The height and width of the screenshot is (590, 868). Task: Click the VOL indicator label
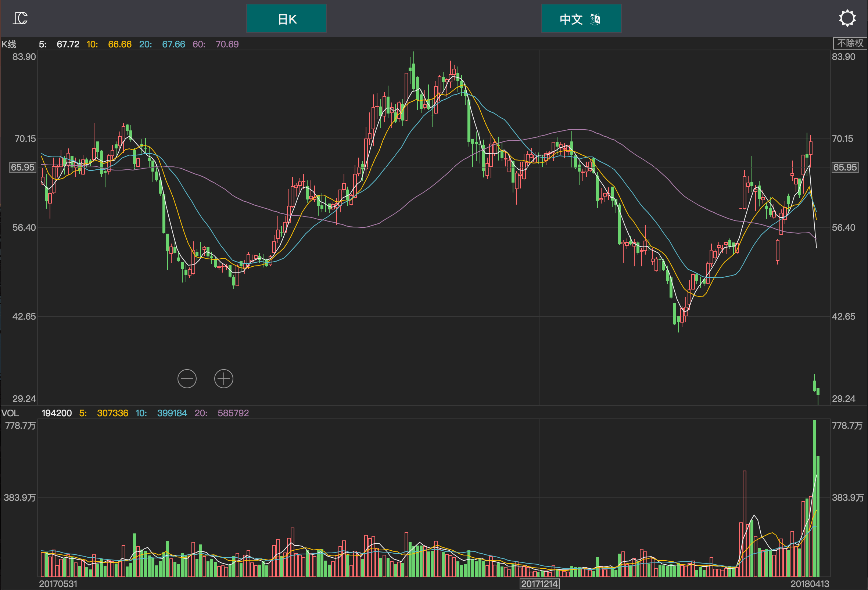tap(10, 413)
